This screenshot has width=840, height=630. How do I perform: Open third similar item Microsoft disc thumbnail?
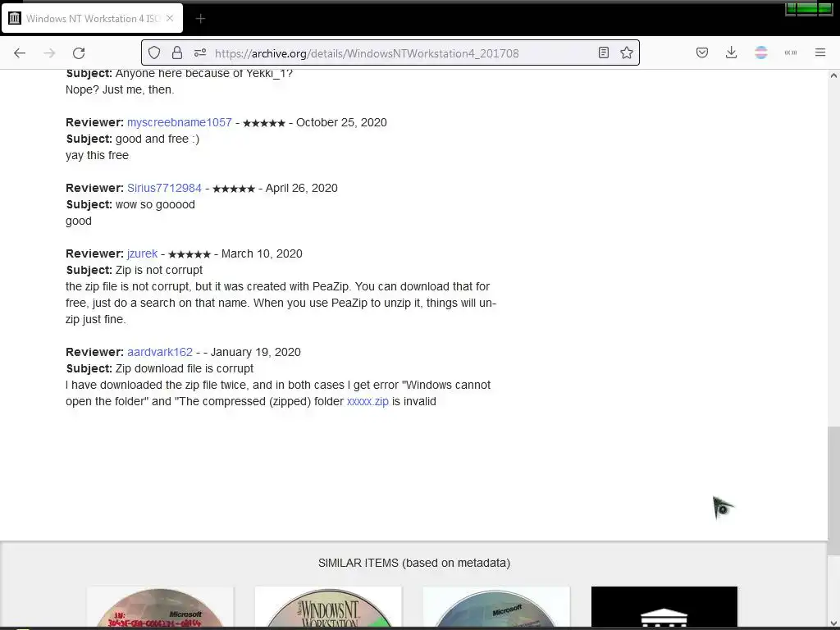click(x=496, y=606)
